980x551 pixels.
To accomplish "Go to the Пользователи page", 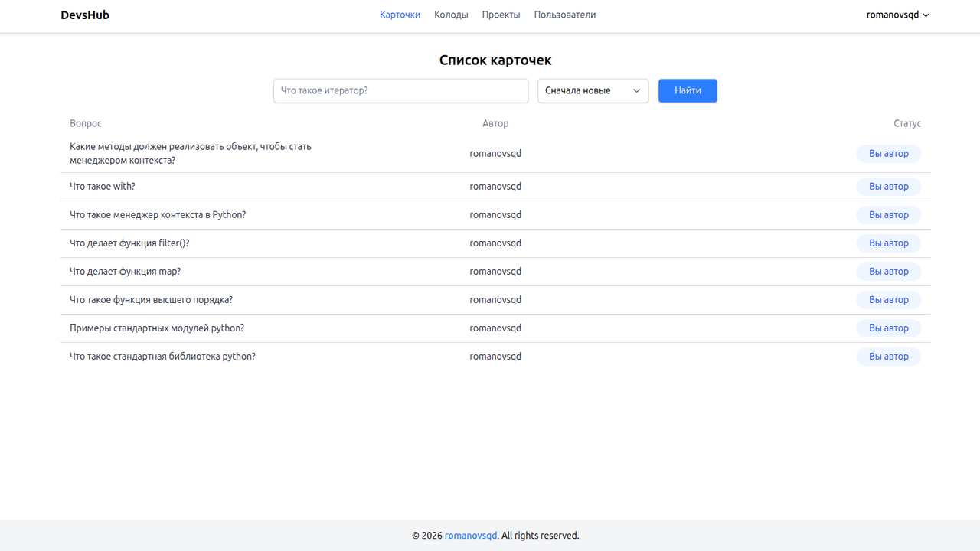I will [564, 15].
